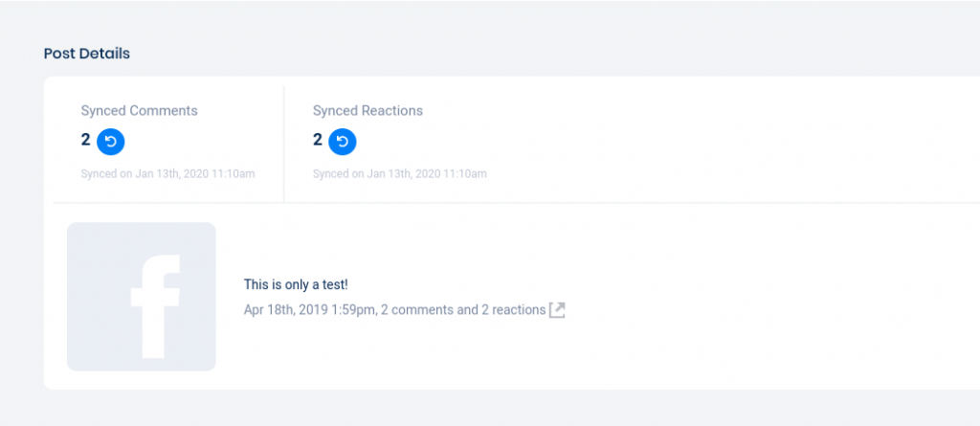Click the sync timestamp under Synced Reactions
Screen dimensions: 980x426
click(x=399, y=174)
